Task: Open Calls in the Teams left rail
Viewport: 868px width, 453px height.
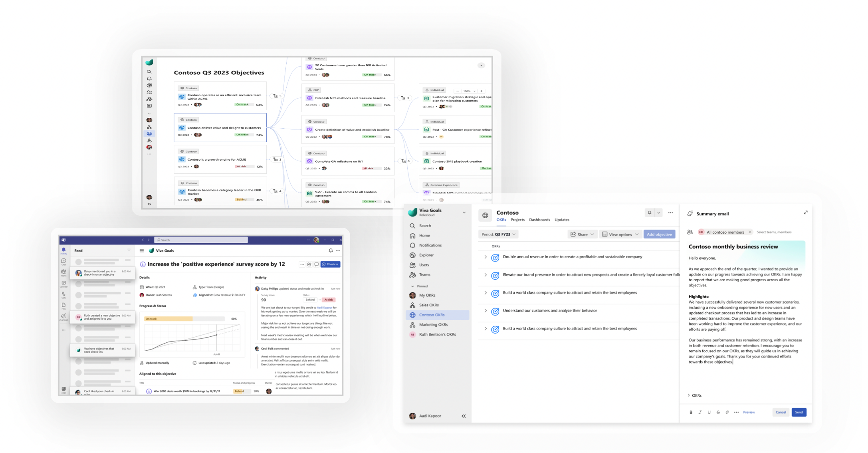Action: pos(63,295)
